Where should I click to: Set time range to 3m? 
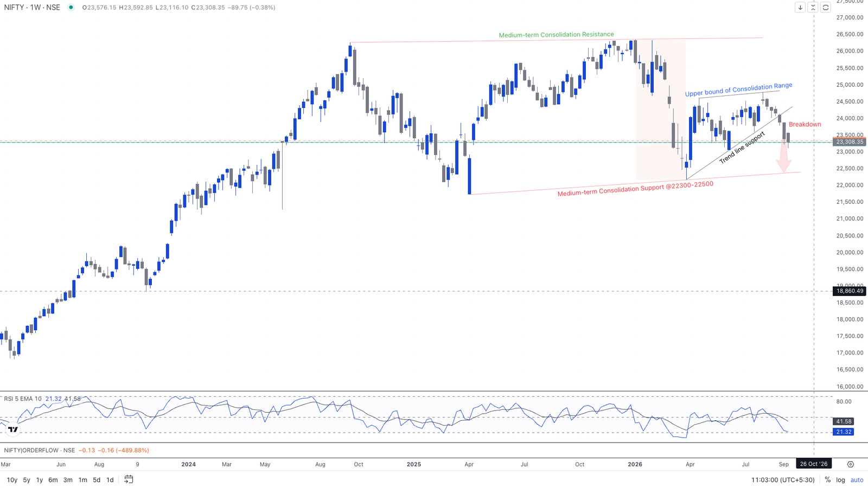click(x=68, y=480)
